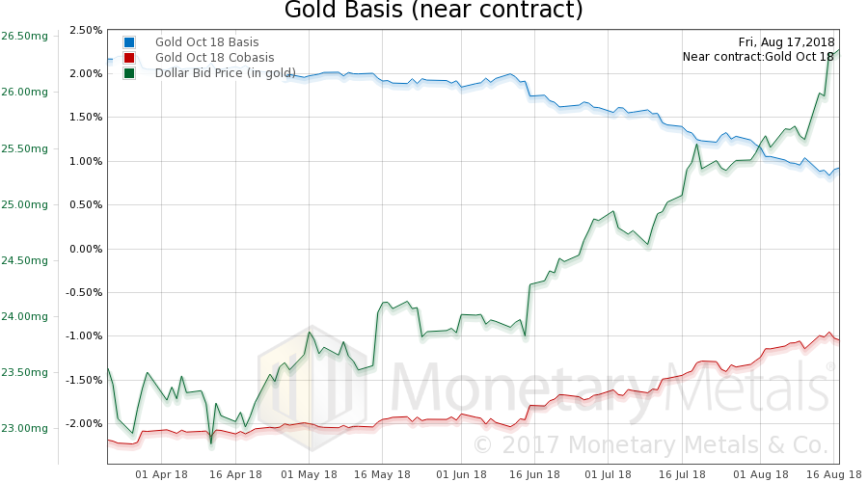Click the chart title Gold Basis
The width and height of the screenshot is (868, 482).
click(433, 10)
